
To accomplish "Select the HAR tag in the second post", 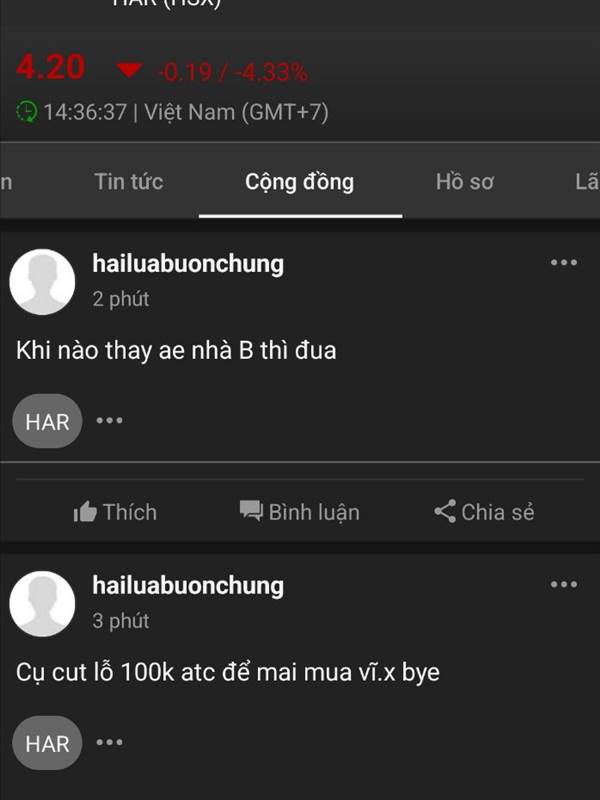I will point(47,743).
